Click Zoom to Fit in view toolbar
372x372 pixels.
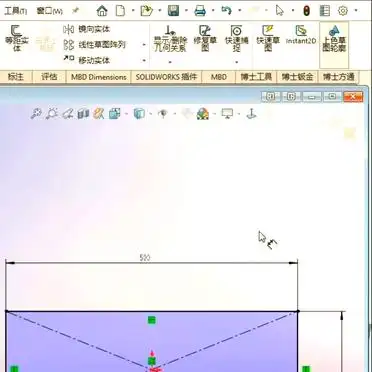pos(36,114)
